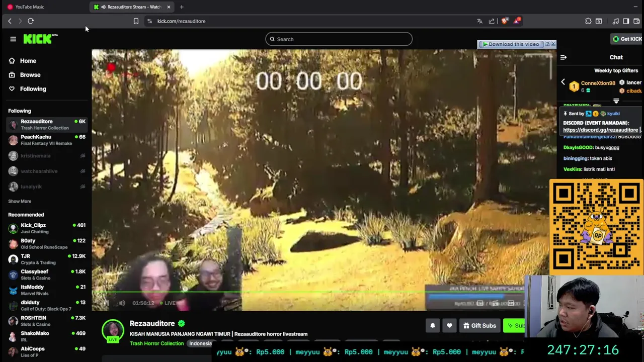Open the Kick hamburger menu

tap(13, 39)
